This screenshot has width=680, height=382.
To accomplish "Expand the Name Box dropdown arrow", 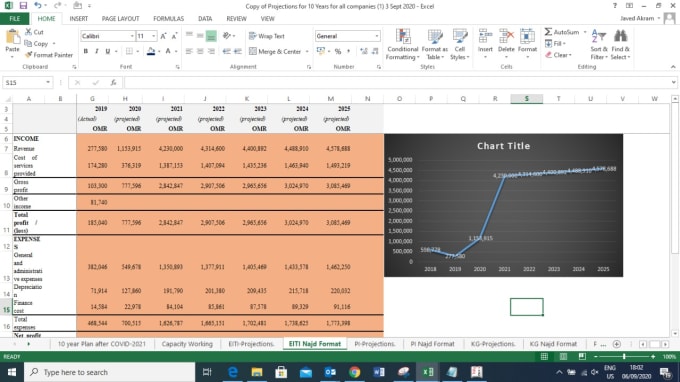I will point(48,82).
